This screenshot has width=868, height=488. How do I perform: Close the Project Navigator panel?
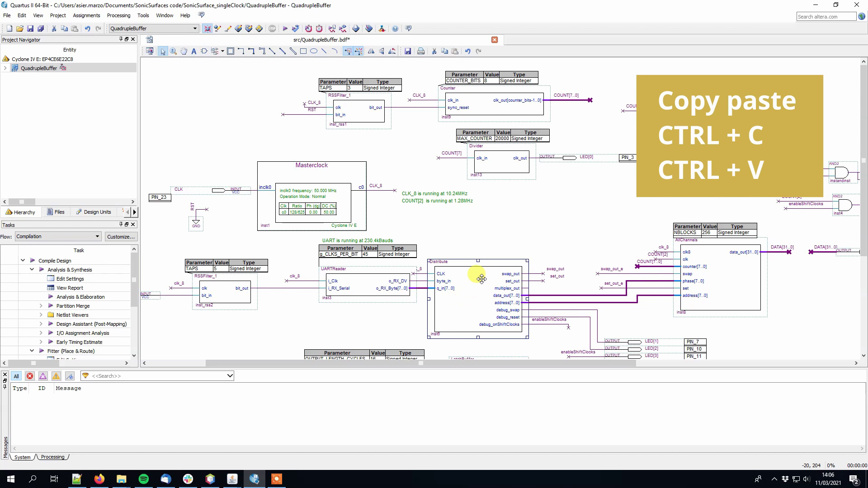coord(133,39)
